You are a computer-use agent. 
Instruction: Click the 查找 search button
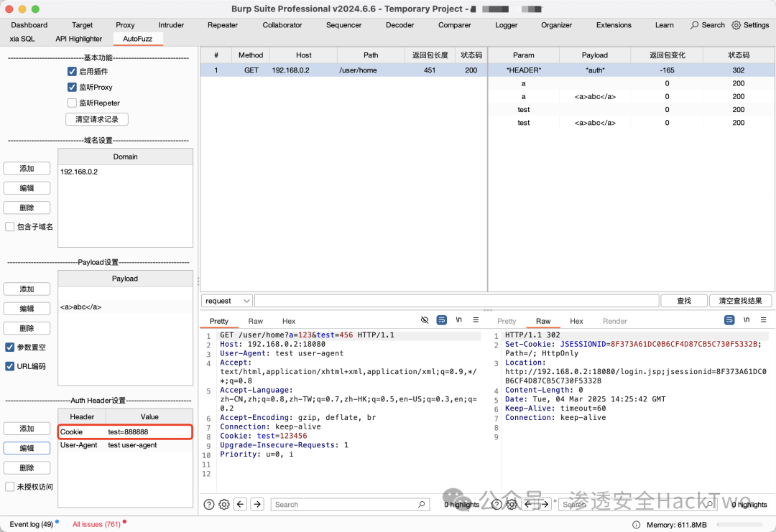click(684, 301)
